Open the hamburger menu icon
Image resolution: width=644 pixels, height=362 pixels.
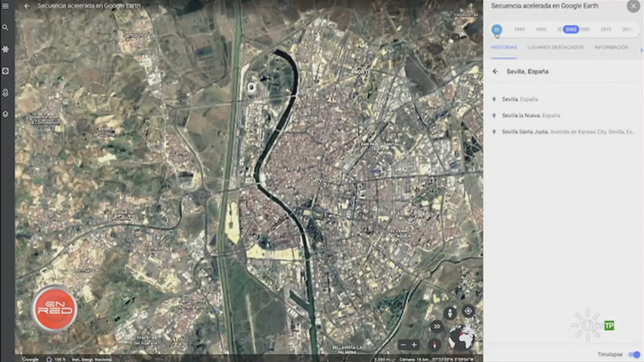(x=5, y=6)
